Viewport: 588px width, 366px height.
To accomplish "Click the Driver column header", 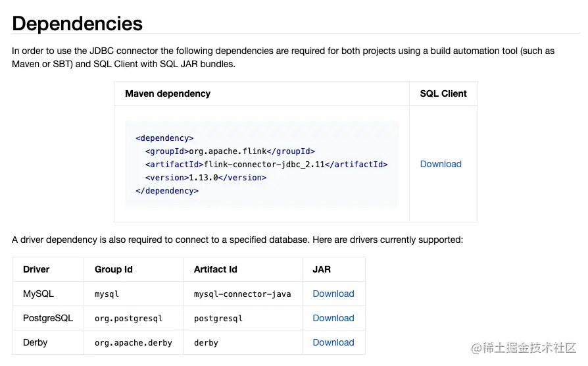I will (x=36, y=269).
